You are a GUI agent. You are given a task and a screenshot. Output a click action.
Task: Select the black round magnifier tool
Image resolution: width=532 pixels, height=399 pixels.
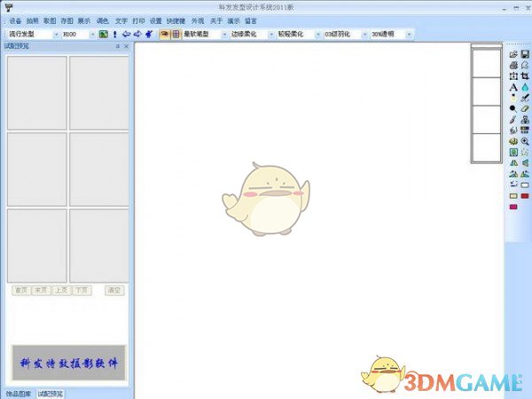[x=513, y=109]
